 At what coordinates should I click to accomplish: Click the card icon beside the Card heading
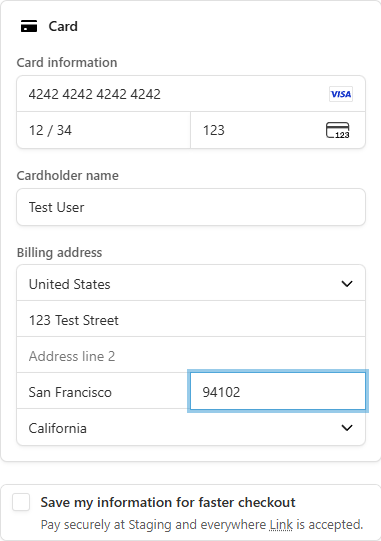pos(29,26)
